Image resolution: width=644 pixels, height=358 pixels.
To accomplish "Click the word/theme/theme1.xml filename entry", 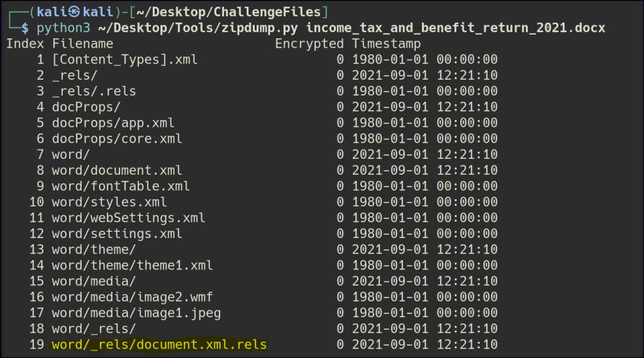I will [132, 265].
